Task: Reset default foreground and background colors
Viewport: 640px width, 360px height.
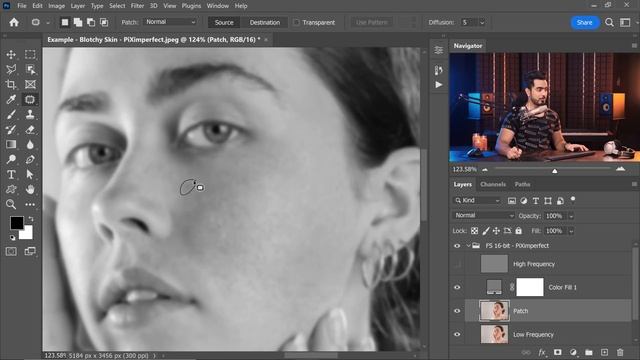Action: click(x=12, y=238)
